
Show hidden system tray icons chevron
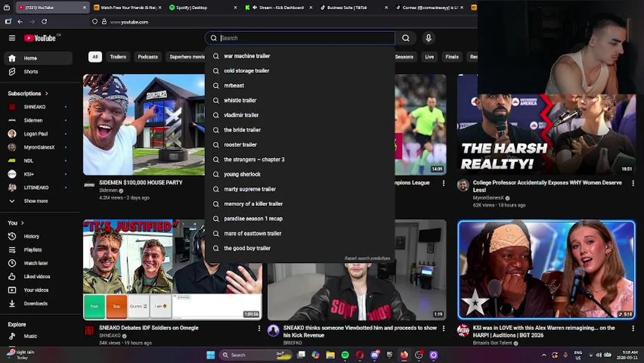(544, 355)
